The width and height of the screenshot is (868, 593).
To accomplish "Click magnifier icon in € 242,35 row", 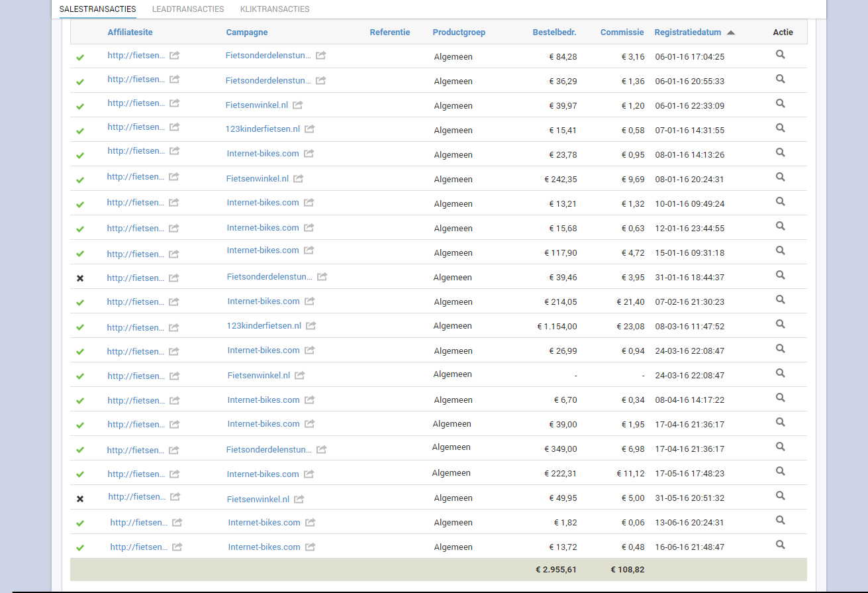I will [780, 177].
